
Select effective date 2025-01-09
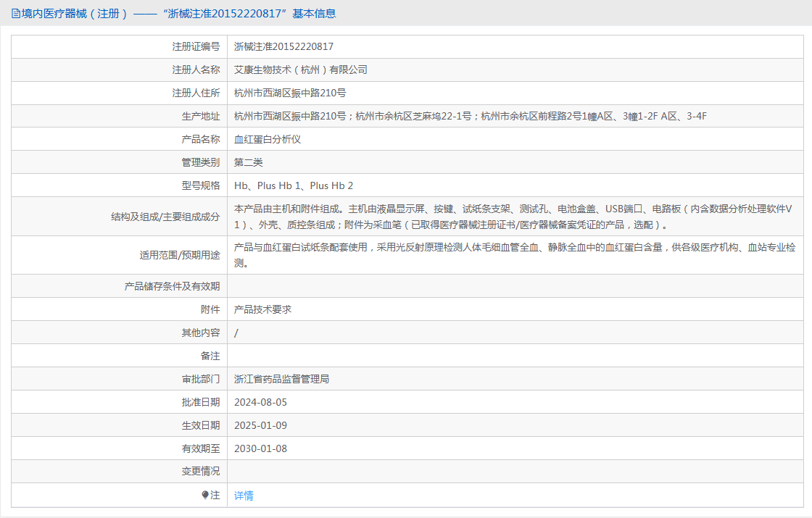coord(260,425)
